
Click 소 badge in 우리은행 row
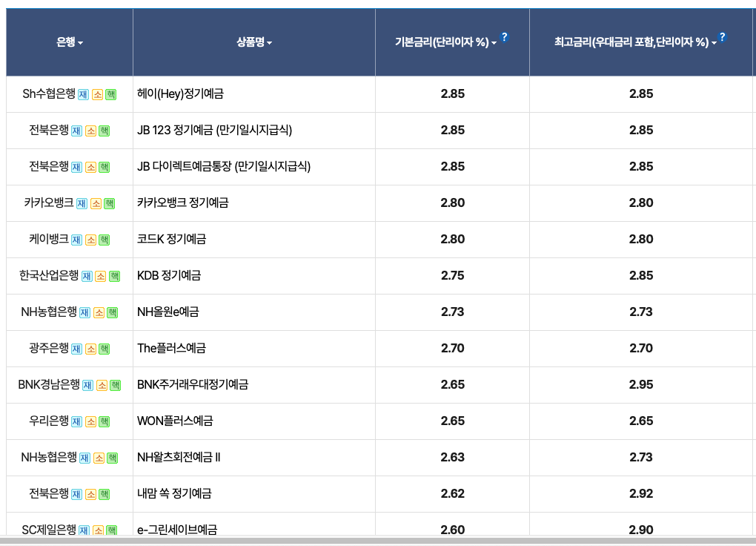click(90, 422)
